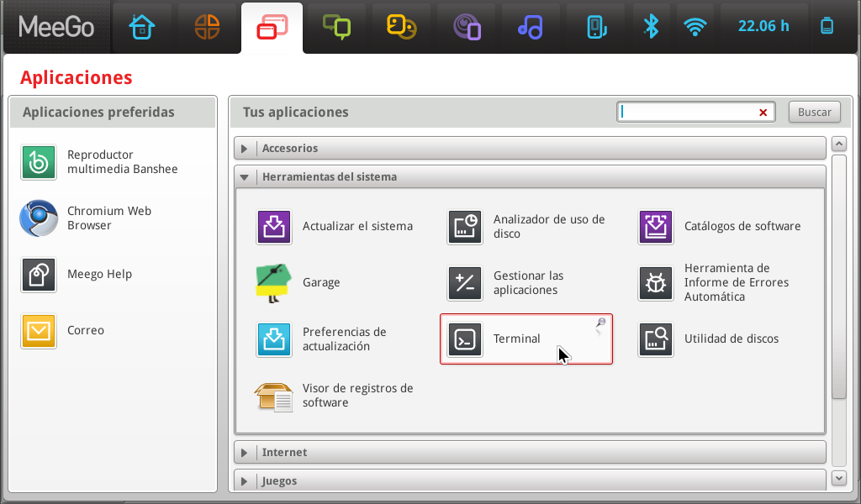This screenshot has height=504, width=861.
Task: Click 'Chromium Web Browser' label
Action: click(x=109, y=218)
